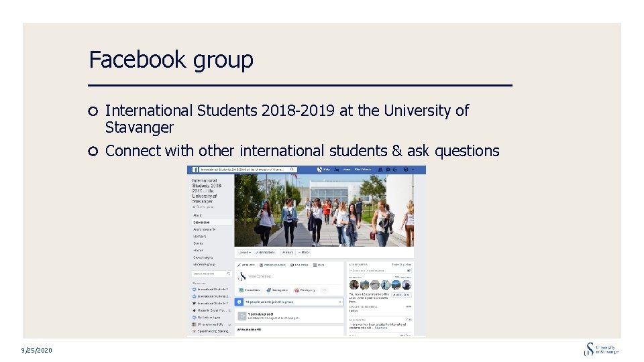Viewport: 644px width, 362px height.
Task: Click the Photo/Video button in the composer
Action: (x=250, y=290)
